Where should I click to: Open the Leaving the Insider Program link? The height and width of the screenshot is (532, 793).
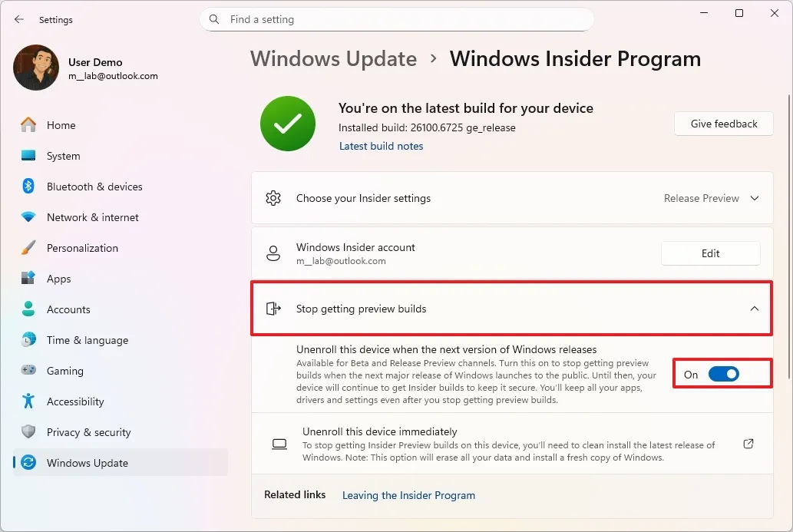(408, 495)
